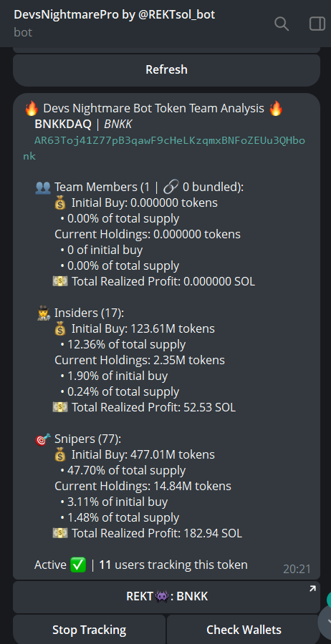This screenshot has width=331, height=644.
Task: Click the Team Members people emoji
Action: [43, 187]
